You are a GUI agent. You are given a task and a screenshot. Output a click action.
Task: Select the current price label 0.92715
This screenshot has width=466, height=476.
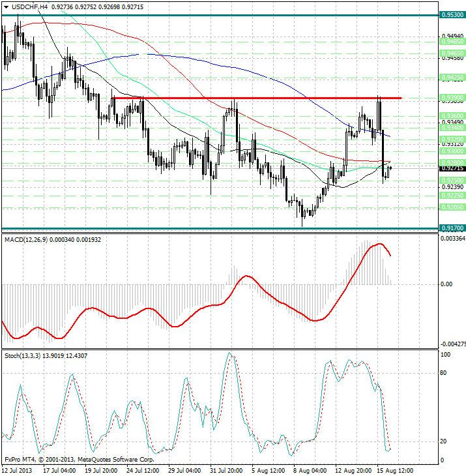[452, 168]
